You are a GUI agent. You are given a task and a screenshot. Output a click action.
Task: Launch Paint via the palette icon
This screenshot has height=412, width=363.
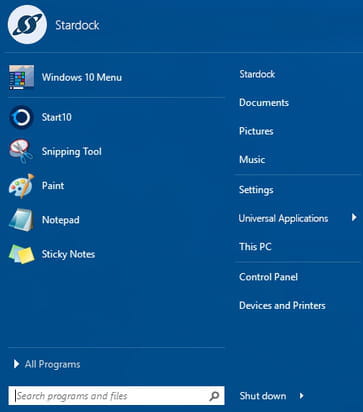[21, 186]
